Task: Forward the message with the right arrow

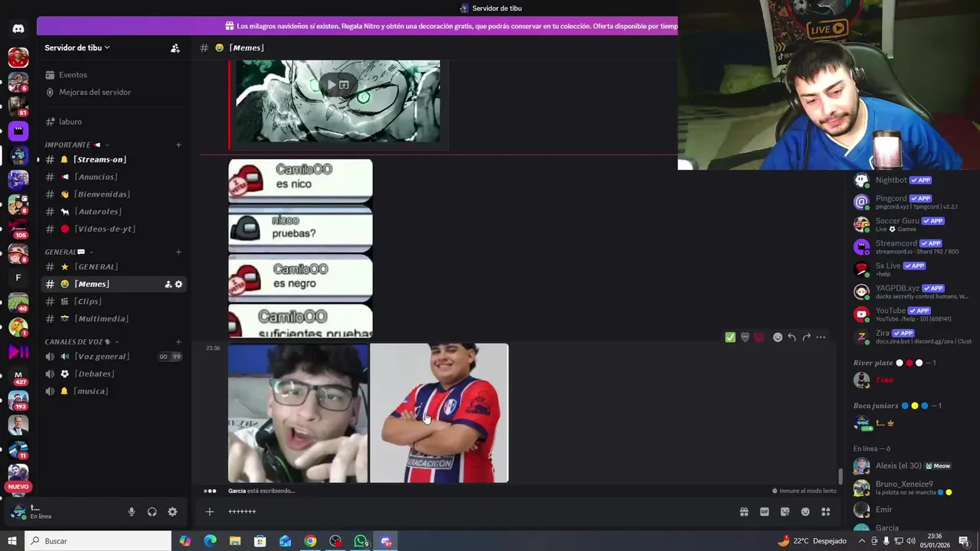Action: [806, 337]
